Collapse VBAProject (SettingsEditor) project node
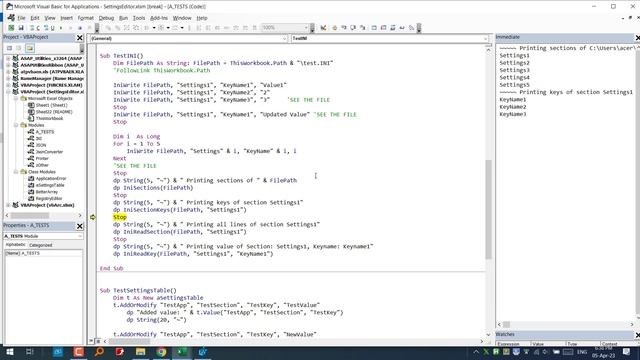 tap(8, 92)
